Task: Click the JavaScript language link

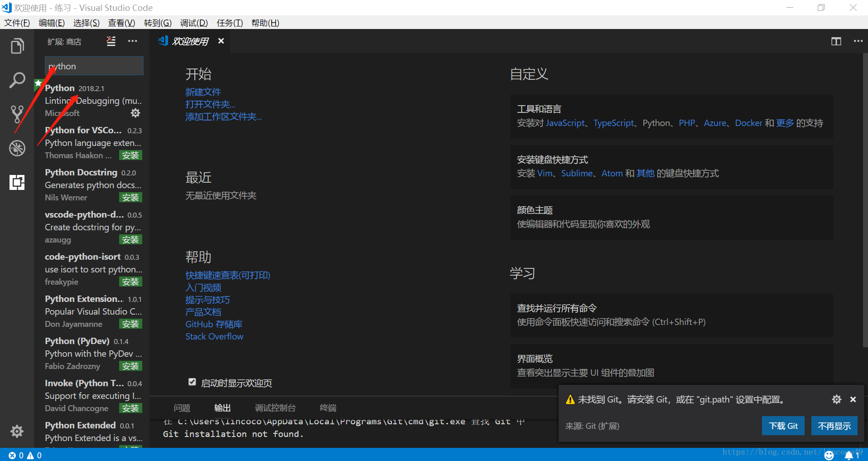Action: click(565, 123)
